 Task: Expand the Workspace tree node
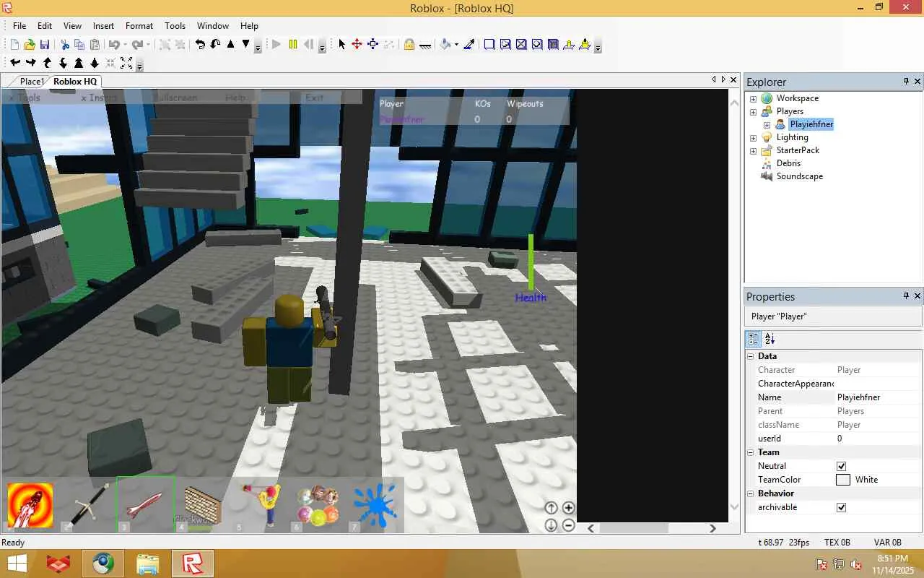click(x=753, y=98)
